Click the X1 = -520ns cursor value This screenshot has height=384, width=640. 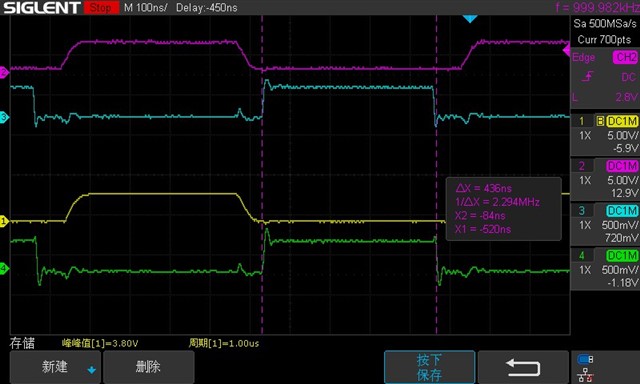tap(483, 229)
